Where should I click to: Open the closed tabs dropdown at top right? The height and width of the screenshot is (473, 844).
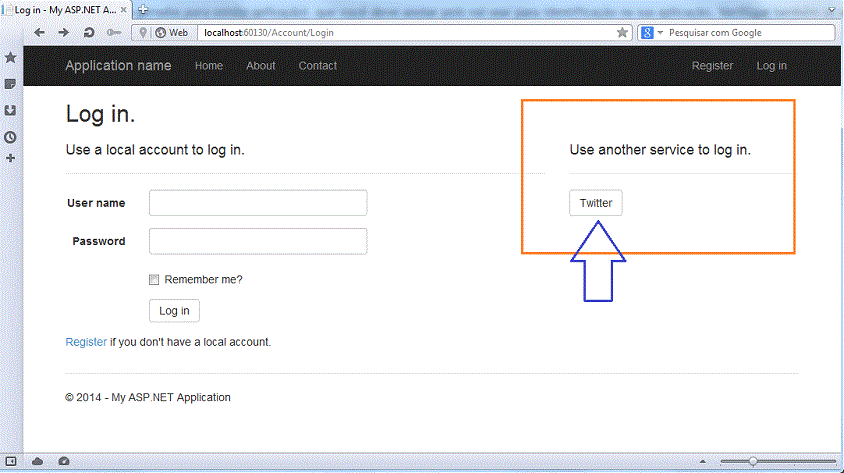point(832,10)
